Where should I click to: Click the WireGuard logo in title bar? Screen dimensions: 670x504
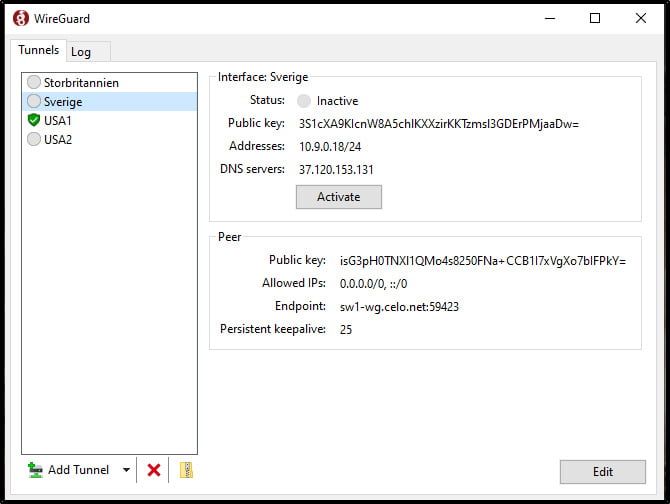coord(21,18)
